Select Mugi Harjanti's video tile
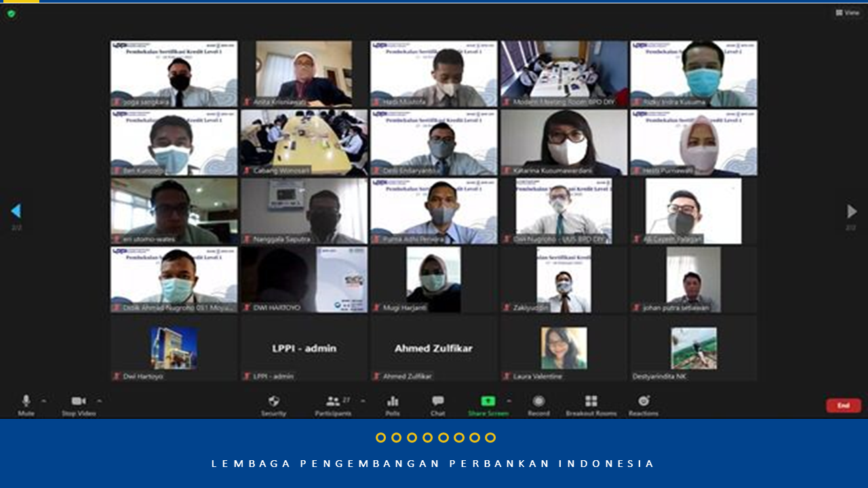 coord(434,279)
